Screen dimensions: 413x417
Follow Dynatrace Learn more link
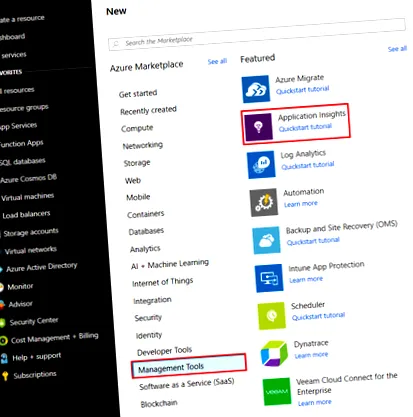click(x=311, y=355)
